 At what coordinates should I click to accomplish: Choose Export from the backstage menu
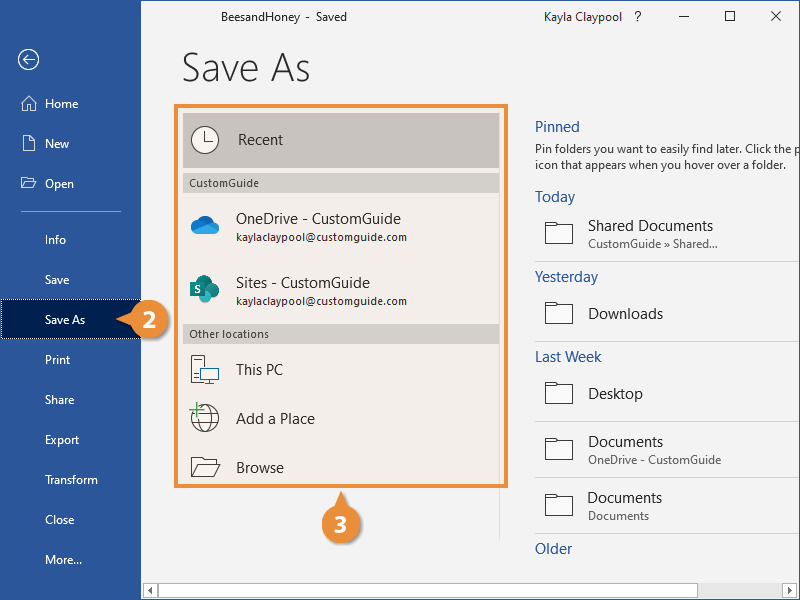coord(61,440)
